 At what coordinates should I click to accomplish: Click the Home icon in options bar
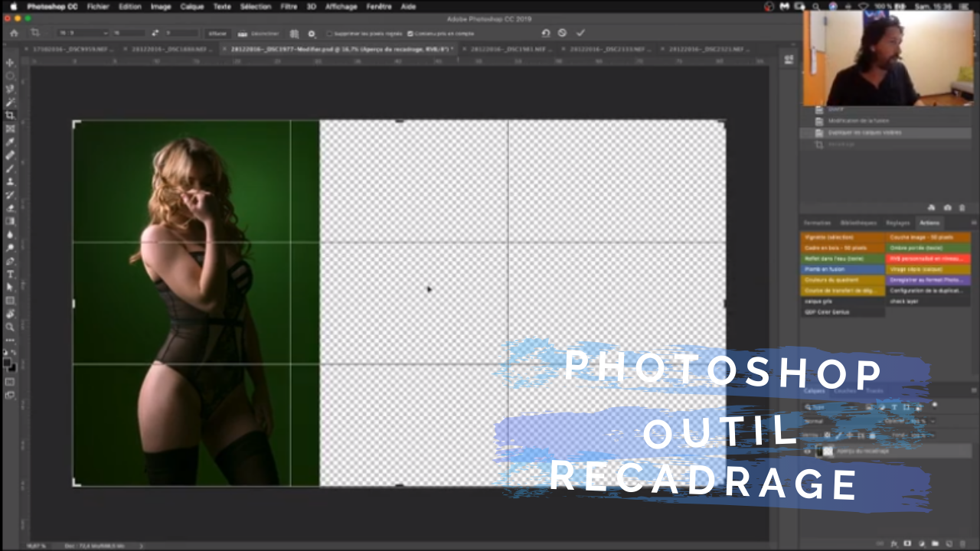13,34
